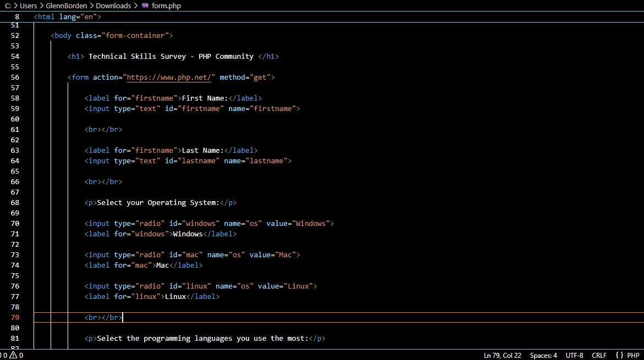The width and height of the screenshot is (644, 360).
Task: Click the Last Name: label text
Action: [202, 150]
